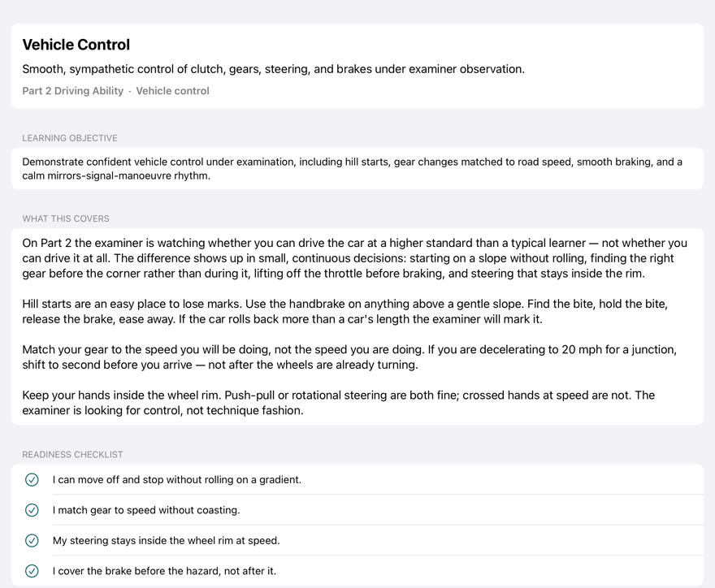The height and width of the screenshot is (588, 715).
Task: Select the Vehicle Control heading
Action: click(76, 45)
